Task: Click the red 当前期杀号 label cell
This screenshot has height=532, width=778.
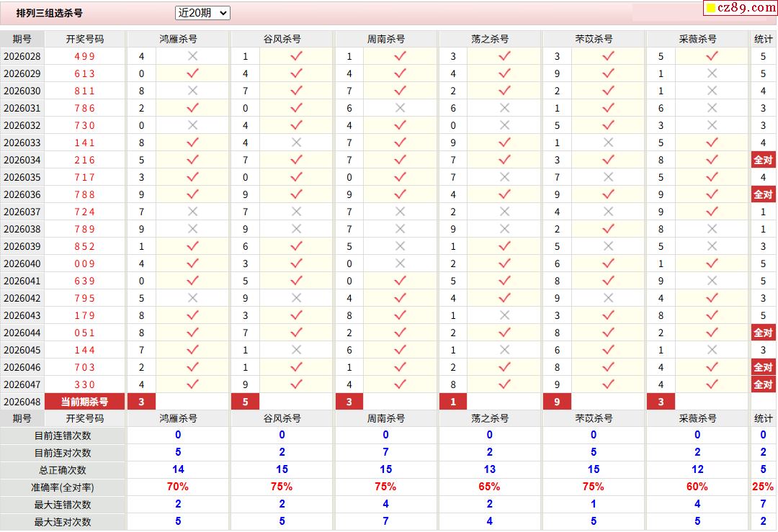Action: tap(84, 402)
